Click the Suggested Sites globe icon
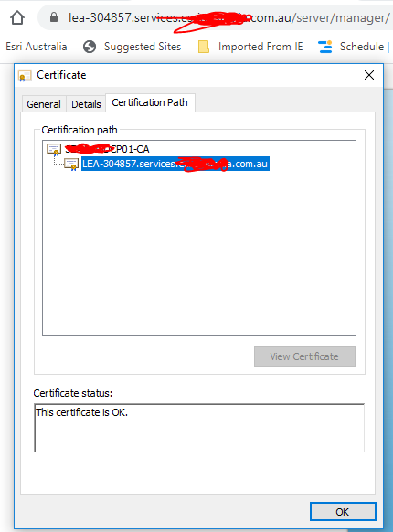The height and width of the screenshot is (532, 393). (90, 47)
